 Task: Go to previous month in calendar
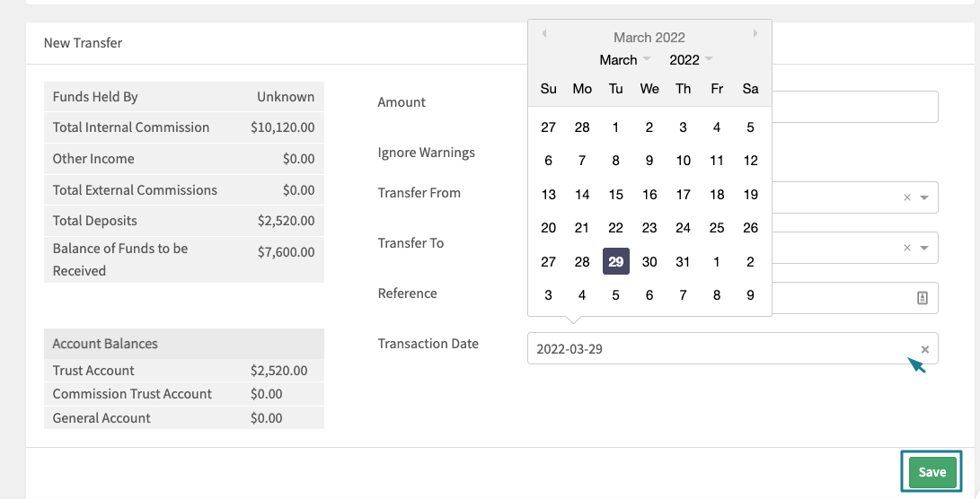544,34
